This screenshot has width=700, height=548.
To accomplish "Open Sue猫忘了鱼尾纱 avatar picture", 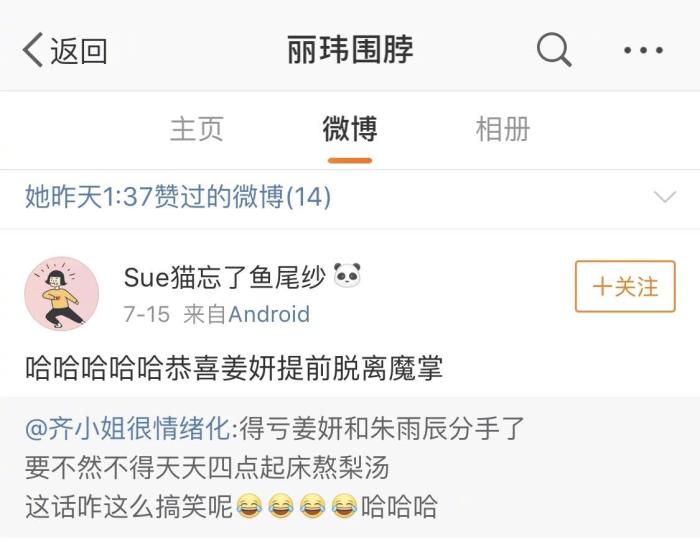I will pyautogui.click(x=62, y=294).
